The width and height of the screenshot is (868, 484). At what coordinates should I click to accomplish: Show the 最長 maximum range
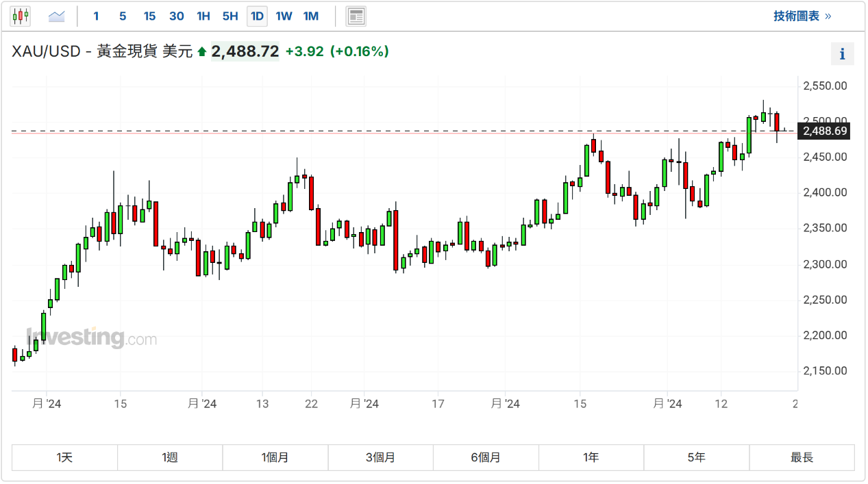(x=802, y=457)
